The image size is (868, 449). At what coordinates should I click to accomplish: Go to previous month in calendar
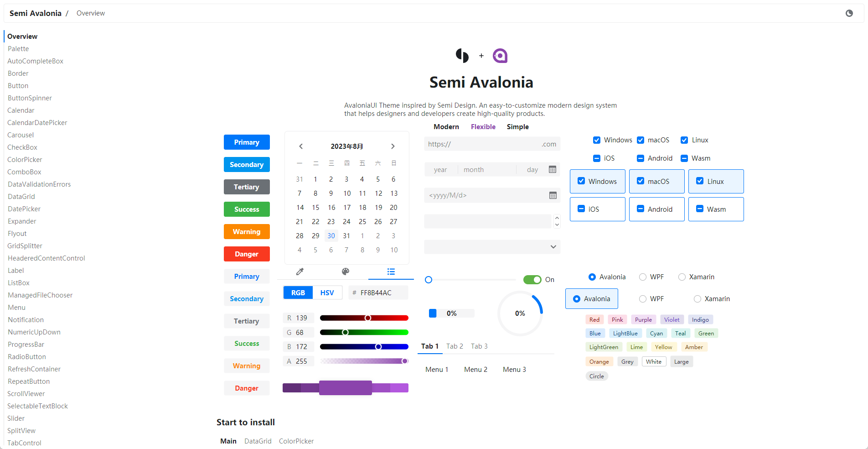click(x=301, y=146)
